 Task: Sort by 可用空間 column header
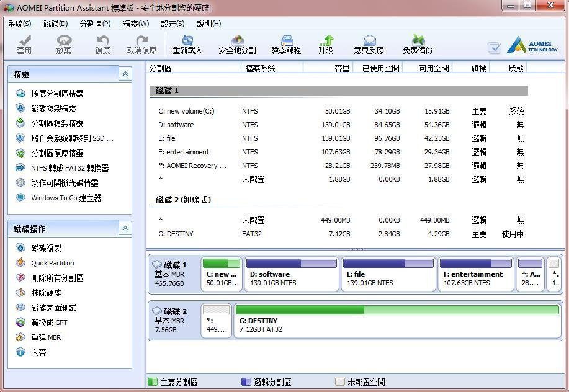pyautogui.click(x=428, y=68)
